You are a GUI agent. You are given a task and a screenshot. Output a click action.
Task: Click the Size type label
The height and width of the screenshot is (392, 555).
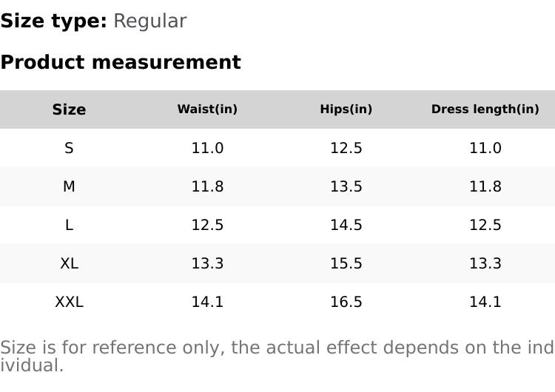coord(53,21)
